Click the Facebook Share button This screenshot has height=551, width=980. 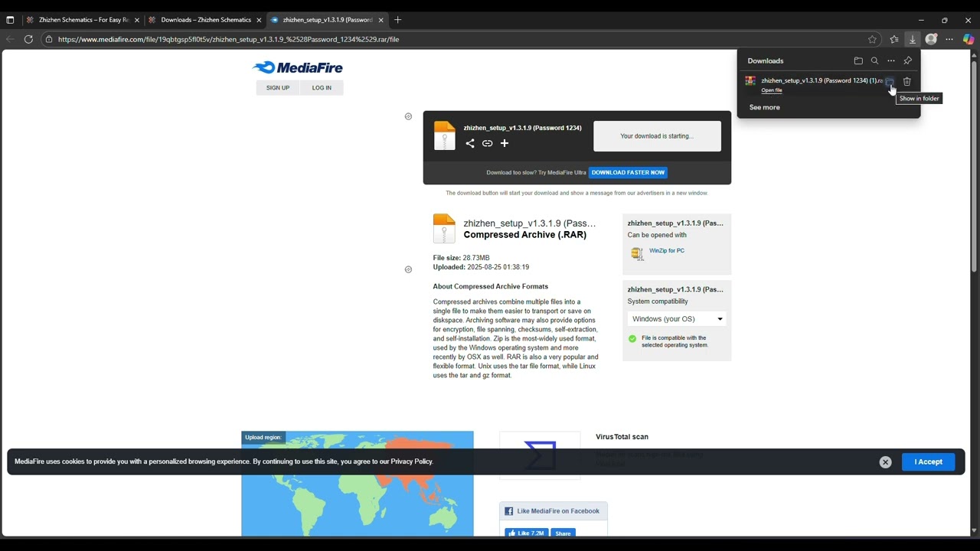coord(563,533)
